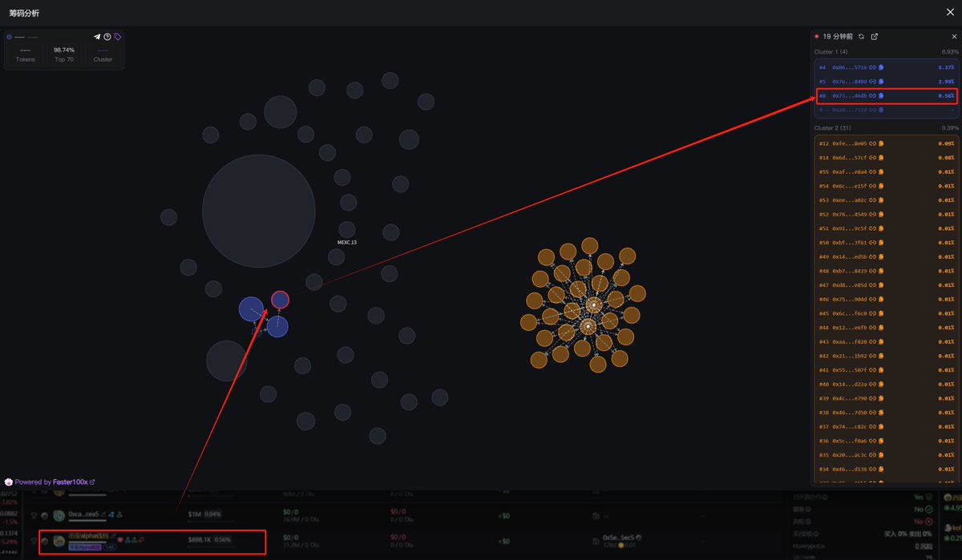Refresh the cluster data panel
The width and height of the screenshot is (962, 560).
(861, 37)
